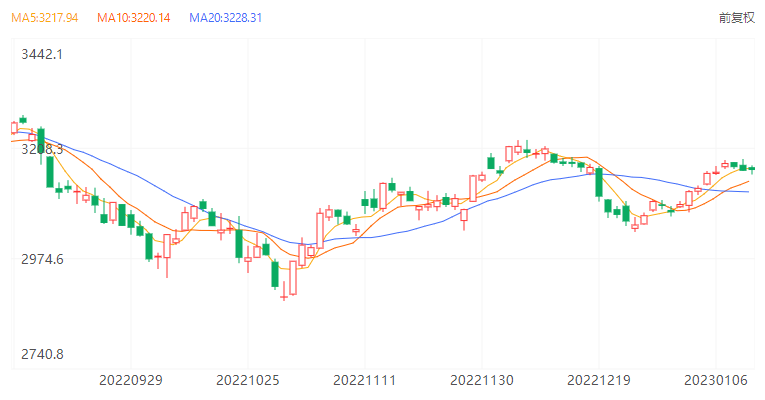Image resolution: width=765 pixels, height=400 pixels.
Task: Click the 2740.8 bottom price label
Action: [x=42, y=354]
